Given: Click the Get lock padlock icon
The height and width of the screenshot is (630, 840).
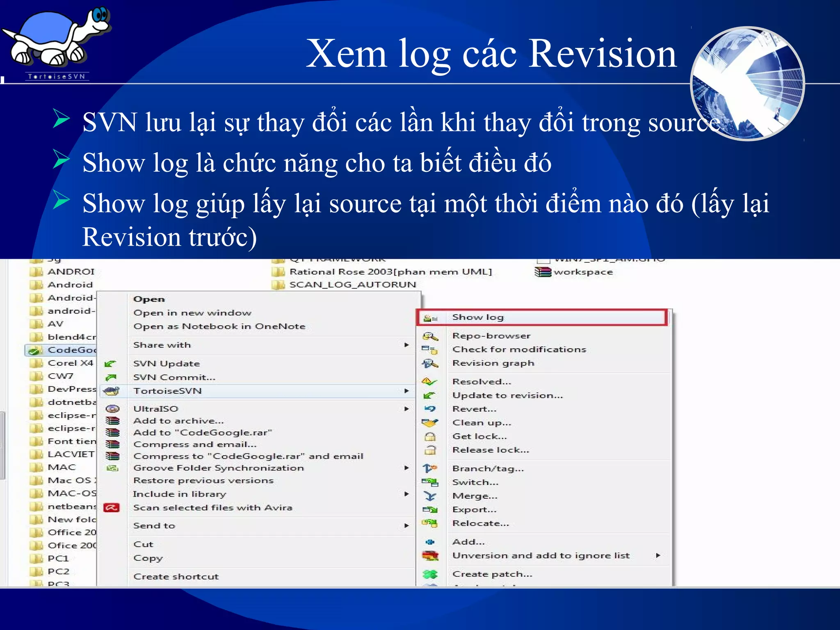Looking at the screenshot, I should [x=429, y=436].
